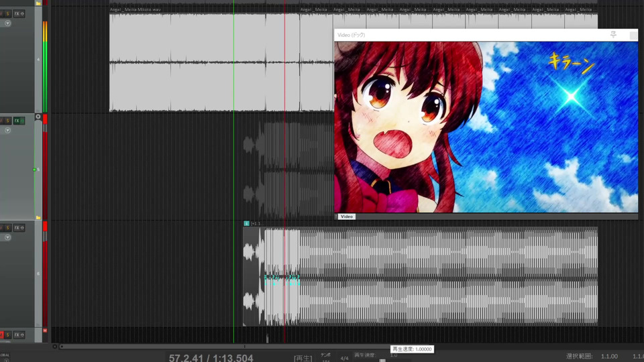
Task: Select track number 6 label
Action: pos(38,274)
